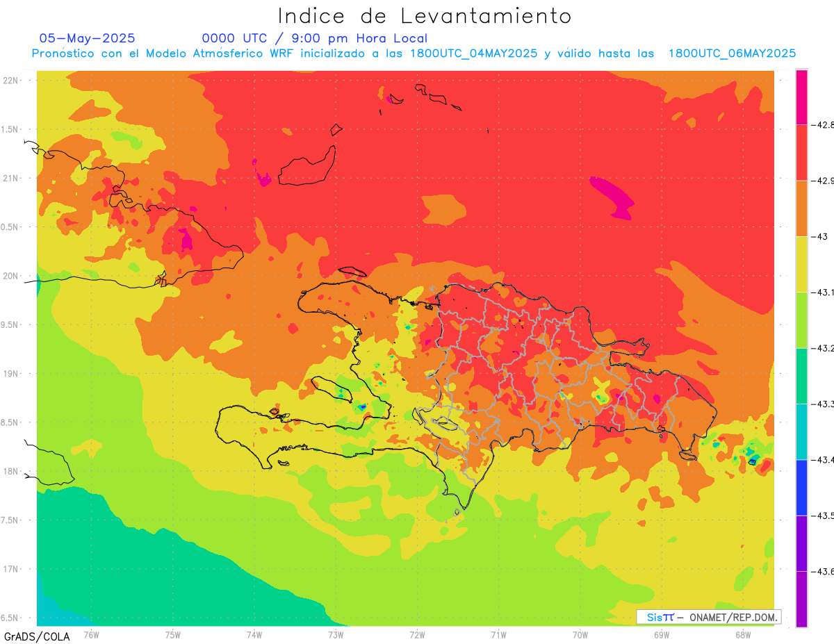
Task: Click the "72W" longitude label
Action: click(417, 634)
